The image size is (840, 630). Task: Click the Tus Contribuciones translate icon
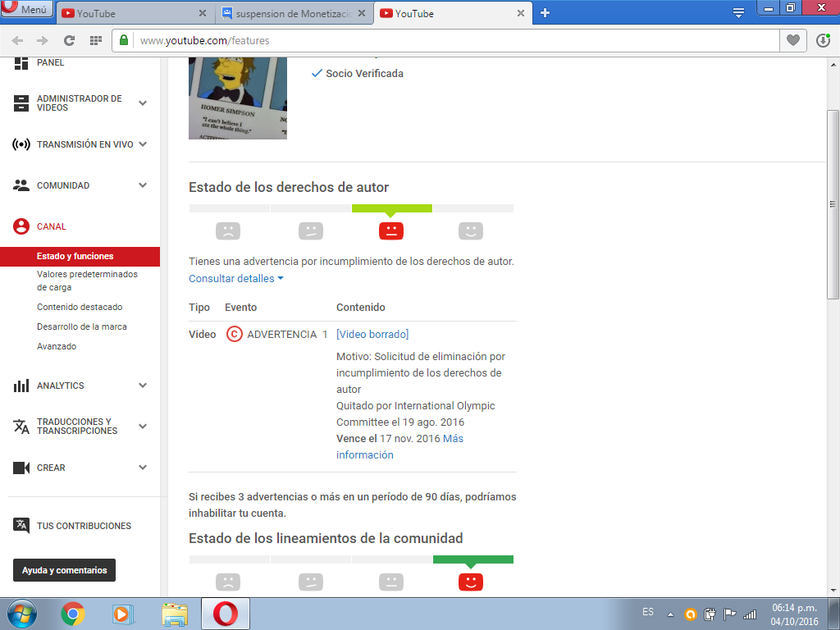[x=21, y=526]
